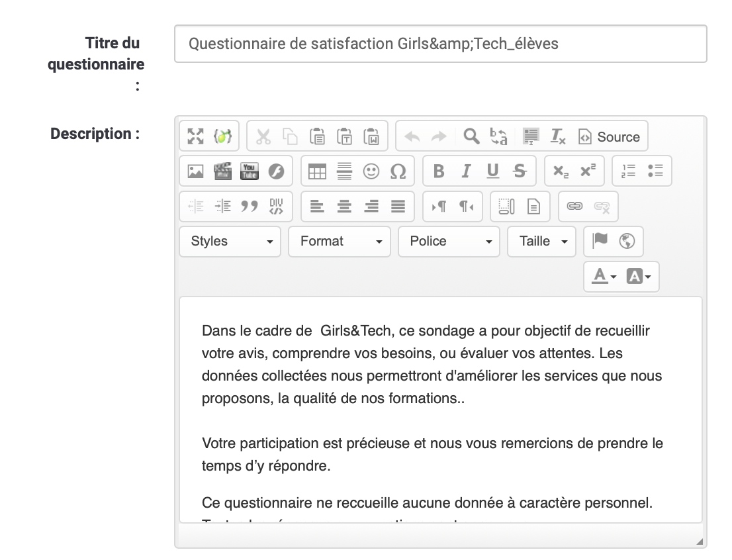Remove formatting with the Tx icon
Viewport: 732px width, 560px height.
[558, 136]
